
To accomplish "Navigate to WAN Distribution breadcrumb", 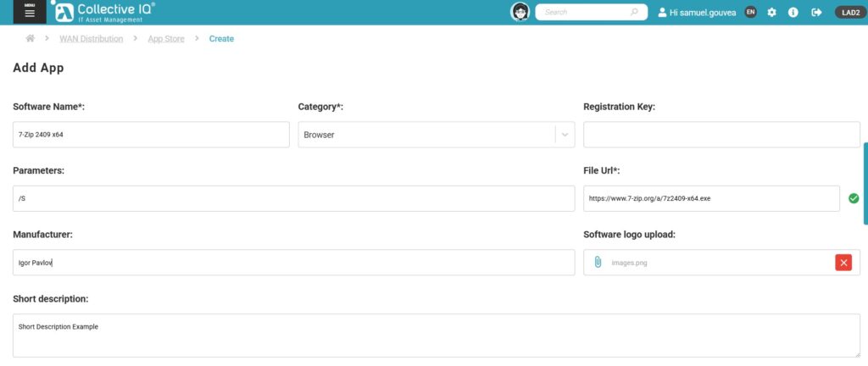I will point(91,39).
